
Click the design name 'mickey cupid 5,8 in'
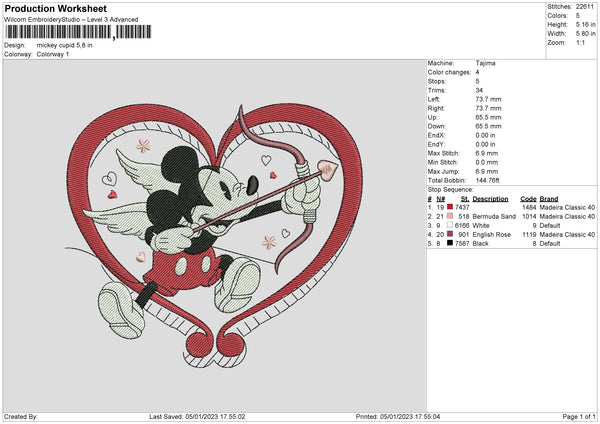[x=64, y=45]
